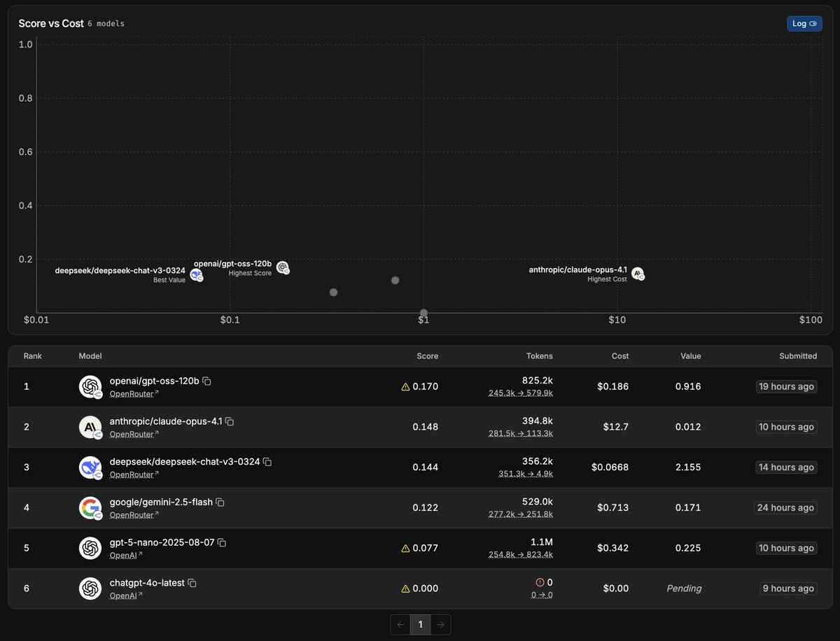Open OpenRouter link under openai/gpt-oss-120b
The height and width of the screenshot is (641, 840).
[134, 394]
